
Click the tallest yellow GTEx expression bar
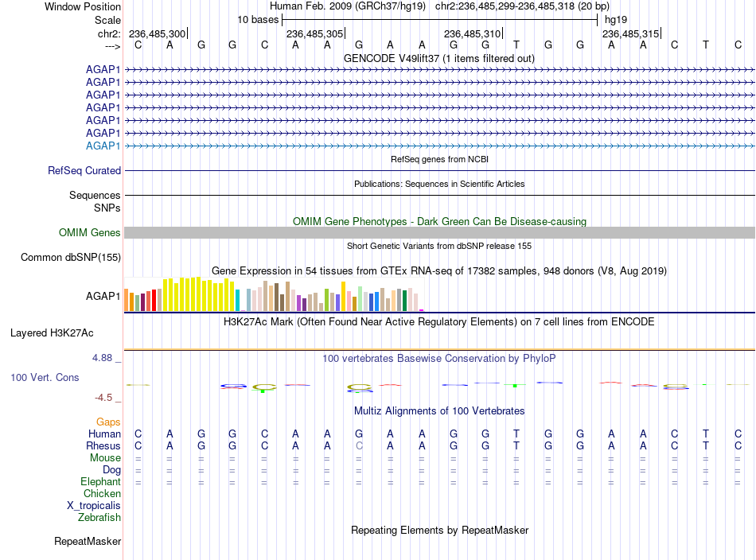199,294
